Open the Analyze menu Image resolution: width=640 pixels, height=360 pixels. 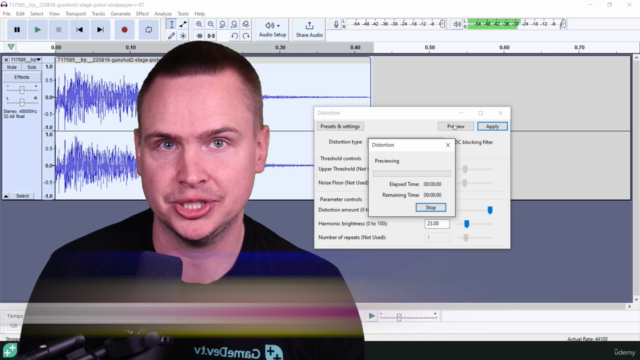point(163,13)
